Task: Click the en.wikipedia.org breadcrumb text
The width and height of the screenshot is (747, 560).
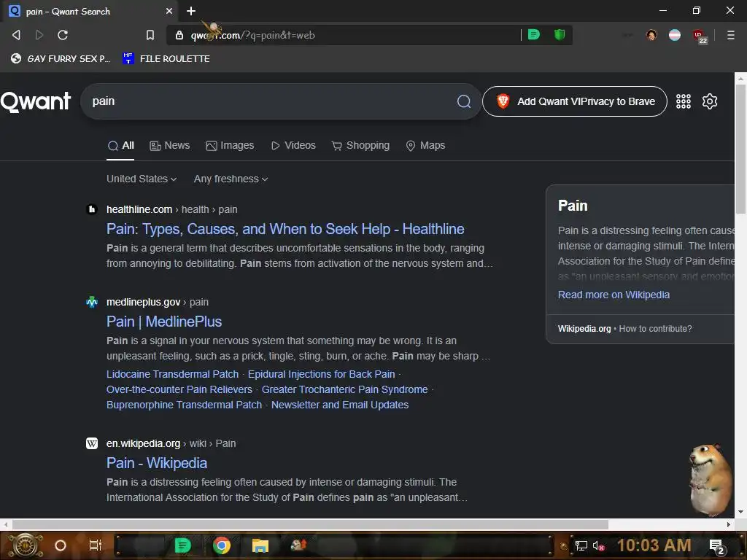Action: [143, 443]
